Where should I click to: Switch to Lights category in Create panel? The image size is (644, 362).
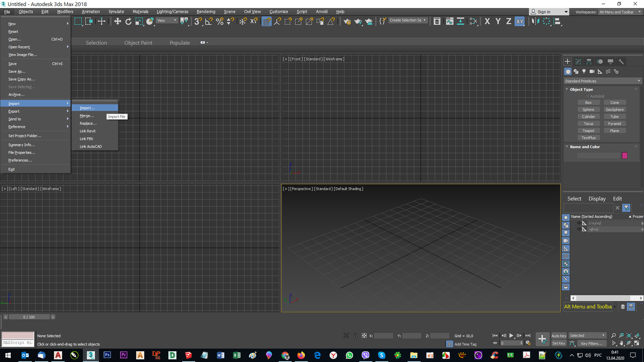coord(584,71)
